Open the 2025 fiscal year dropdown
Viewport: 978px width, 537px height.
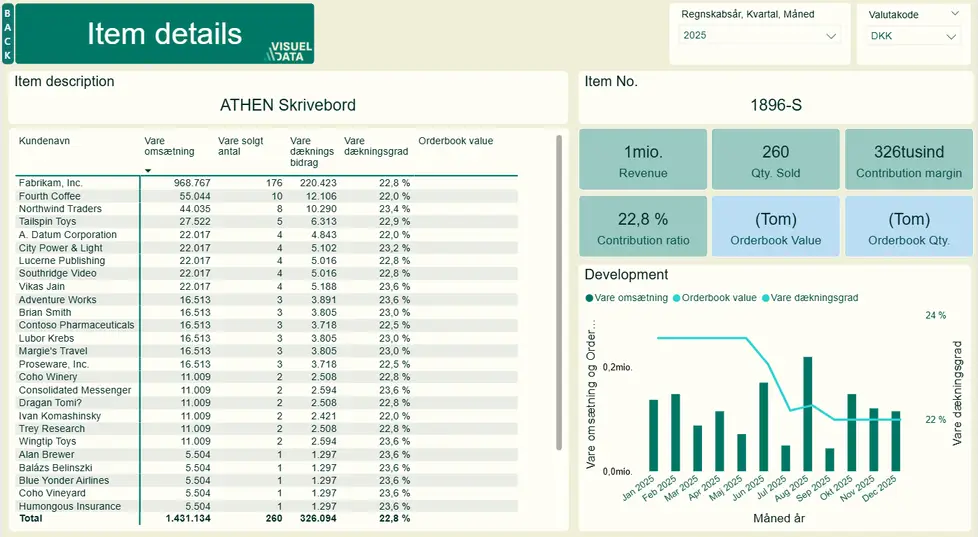click(759, 36)
